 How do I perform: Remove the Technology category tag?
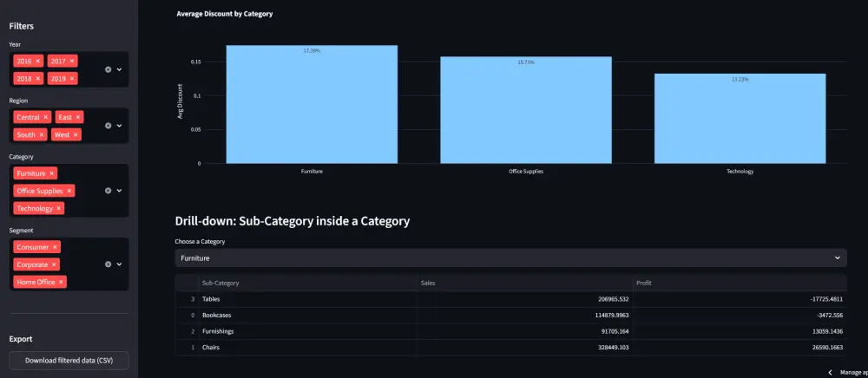click(x=59, y=208)
